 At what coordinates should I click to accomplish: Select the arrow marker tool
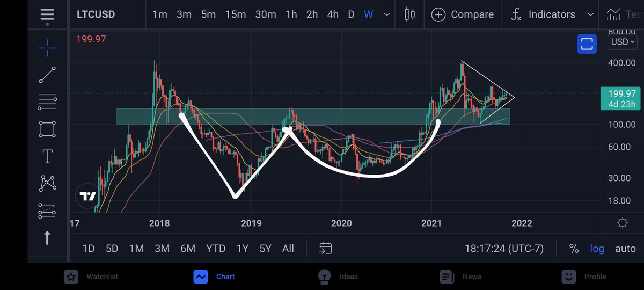(x=47, y=237)
